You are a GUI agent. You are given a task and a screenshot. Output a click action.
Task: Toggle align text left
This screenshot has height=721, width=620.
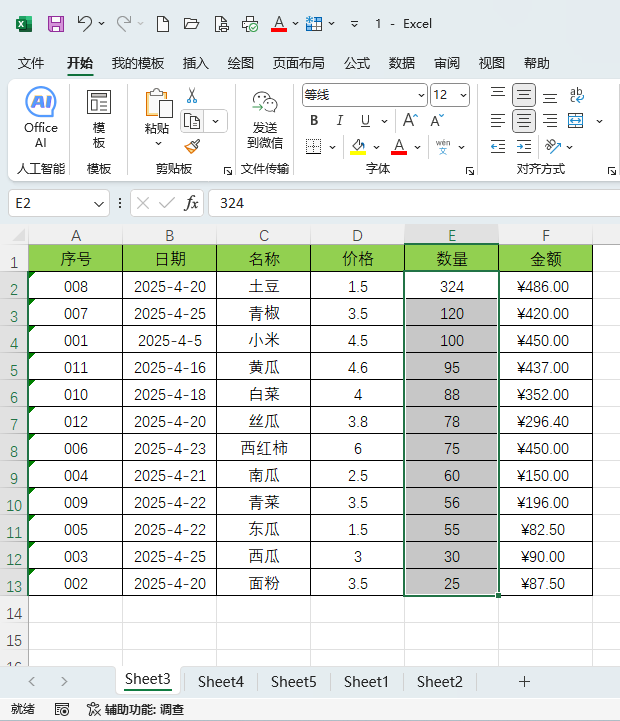[498, 121]
